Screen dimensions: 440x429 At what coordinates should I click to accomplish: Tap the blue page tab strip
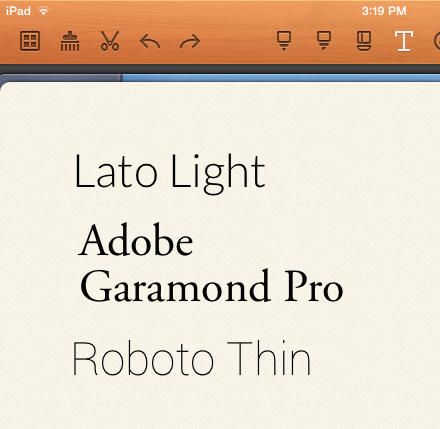(x=281, y=78)
